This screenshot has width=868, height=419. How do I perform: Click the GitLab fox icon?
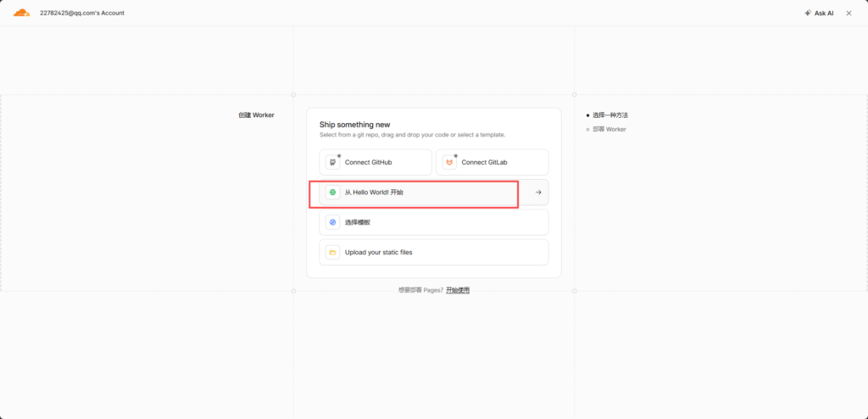[449, 162]
